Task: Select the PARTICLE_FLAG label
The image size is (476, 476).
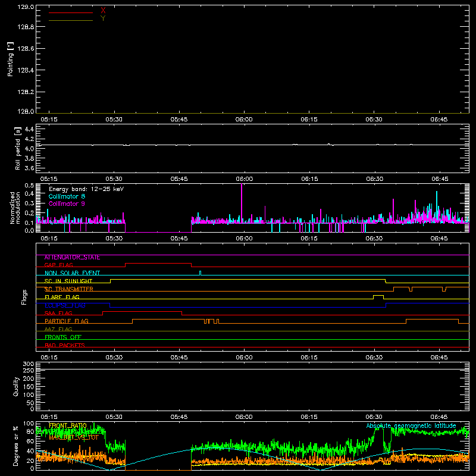Action: point(67,321)
